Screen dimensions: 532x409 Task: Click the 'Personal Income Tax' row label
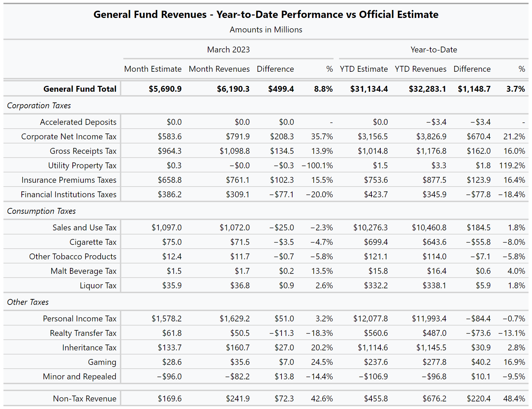tap(80, 319)
